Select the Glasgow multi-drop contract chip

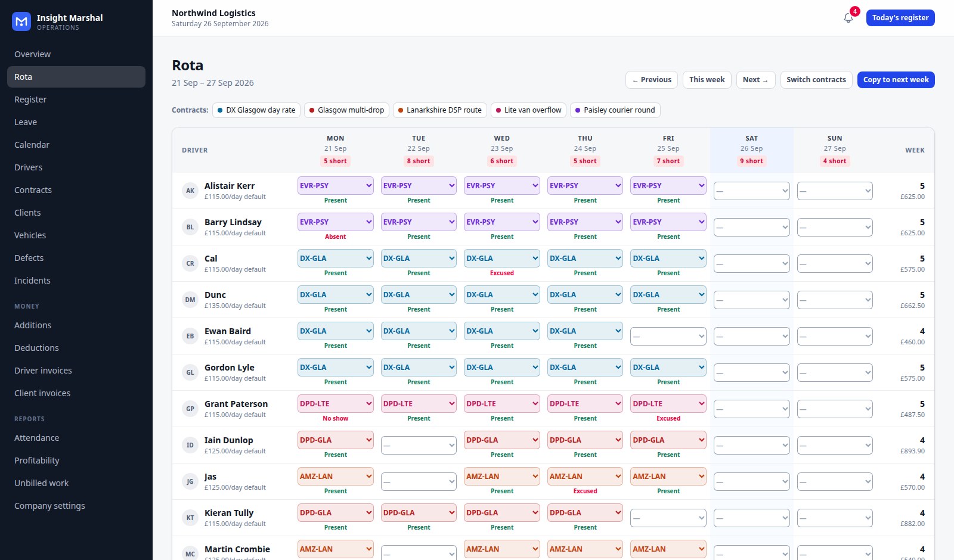tap(346, 110)
